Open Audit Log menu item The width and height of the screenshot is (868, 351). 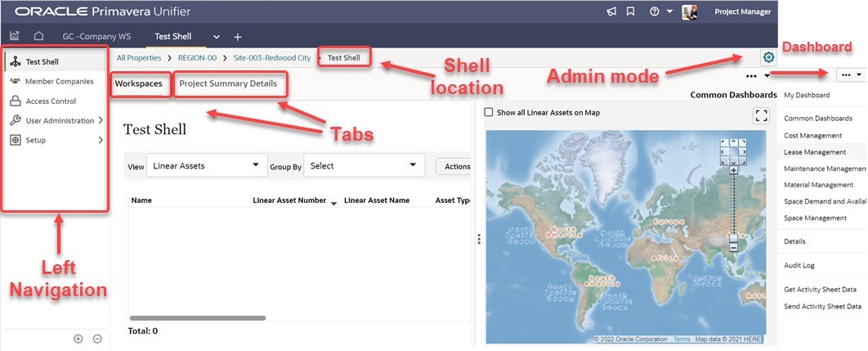click(799, 266)
